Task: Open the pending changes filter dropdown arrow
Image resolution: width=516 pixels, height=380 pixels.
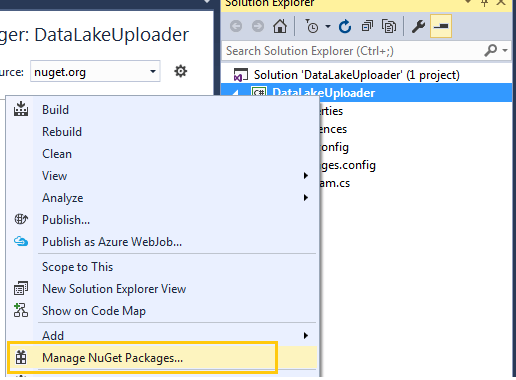Action: coord(328,26)
